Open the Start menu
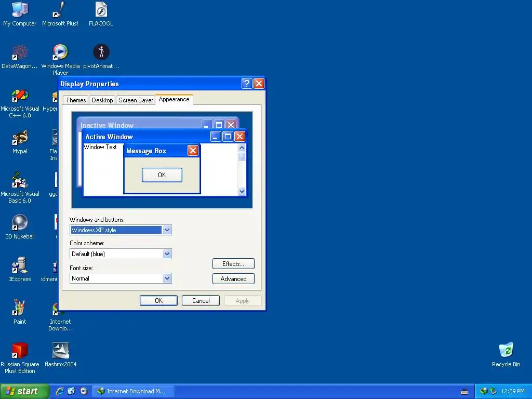The width and height of the screenshot is (532, 399). tap(24, 391)
